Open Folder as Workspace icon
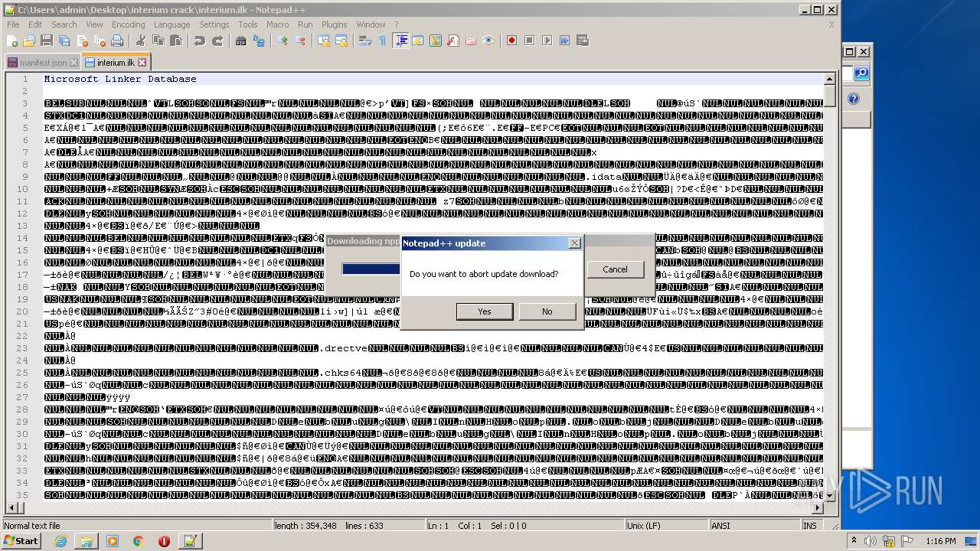 click(471, 41)
